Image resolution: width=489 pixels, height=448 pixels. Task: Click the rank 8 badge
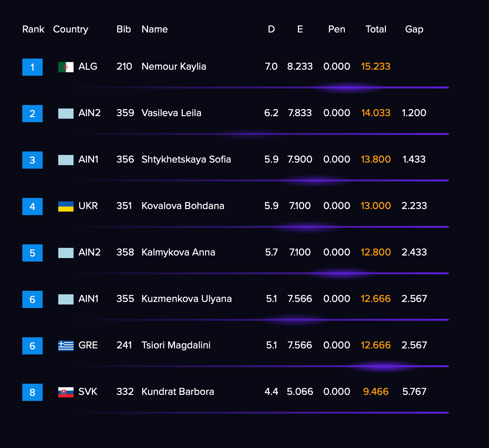point(32,392)
